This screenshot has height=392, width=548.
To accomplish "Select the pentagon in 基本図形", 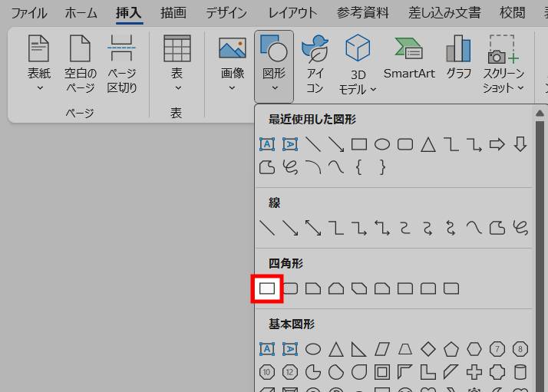I will coord(451,349).
